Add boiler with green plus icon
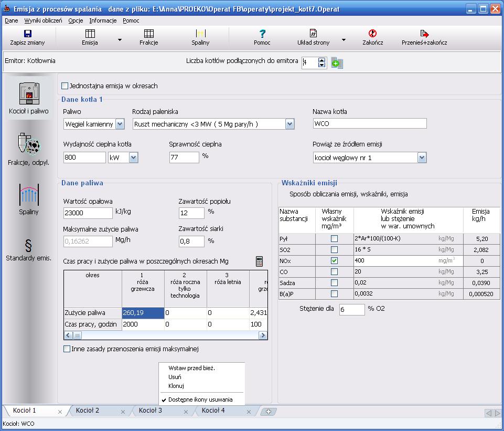 337,62
